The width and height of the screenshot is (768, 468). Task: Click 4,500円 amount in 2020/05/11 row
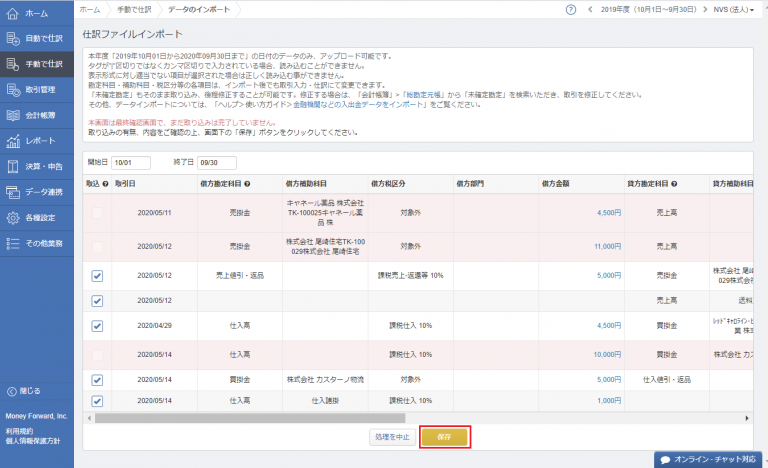coord(609,213)
